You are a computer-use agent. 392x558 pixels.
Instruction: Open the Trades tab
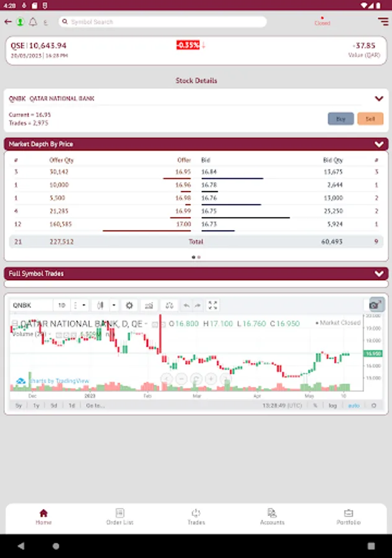click(x=196, y=517)
